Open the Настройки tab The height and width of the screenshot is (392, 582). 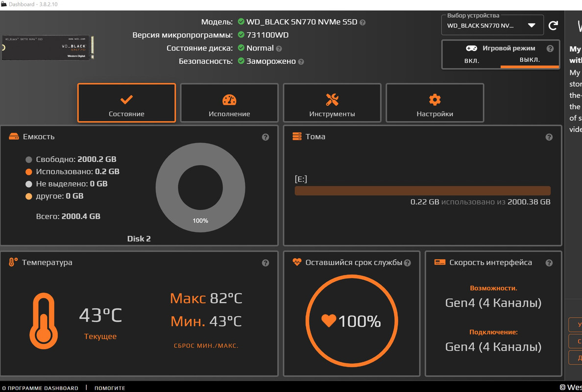tap(435, 103)
